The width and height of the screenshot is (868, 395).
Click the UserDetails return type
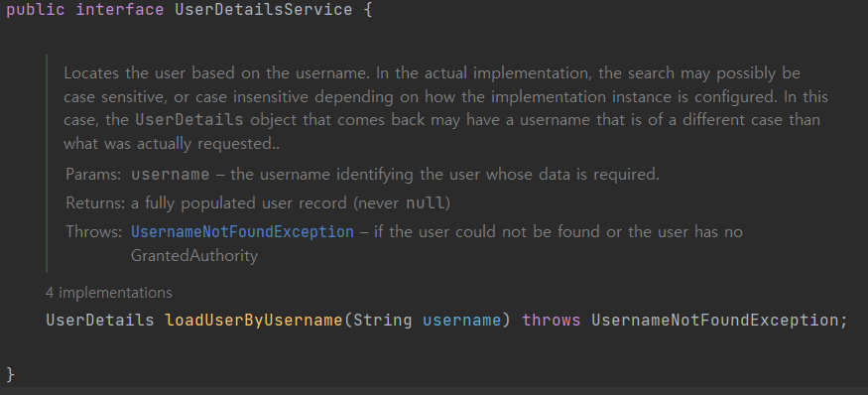click(99, 321)
